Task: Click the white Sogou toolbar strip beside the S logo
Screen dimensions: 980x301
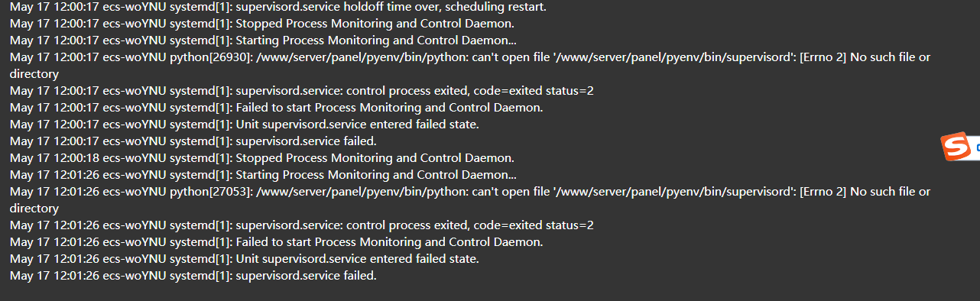Action: (975, 147)
